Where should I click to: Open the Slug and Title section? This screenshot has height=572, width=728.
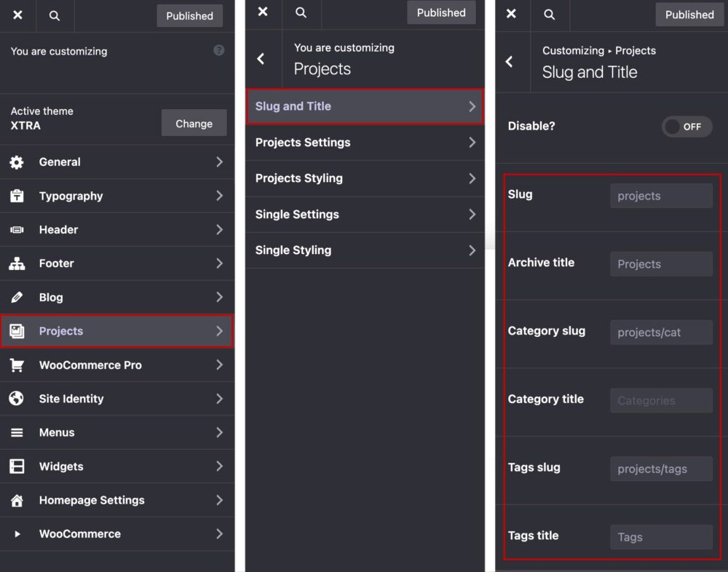point(364,106)
